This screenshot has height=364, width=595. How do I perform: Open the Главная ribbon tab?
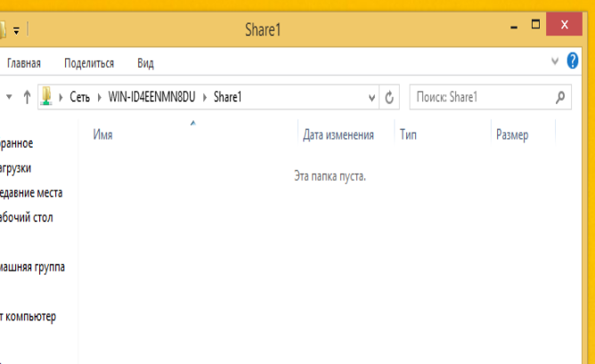pos(24,63)
